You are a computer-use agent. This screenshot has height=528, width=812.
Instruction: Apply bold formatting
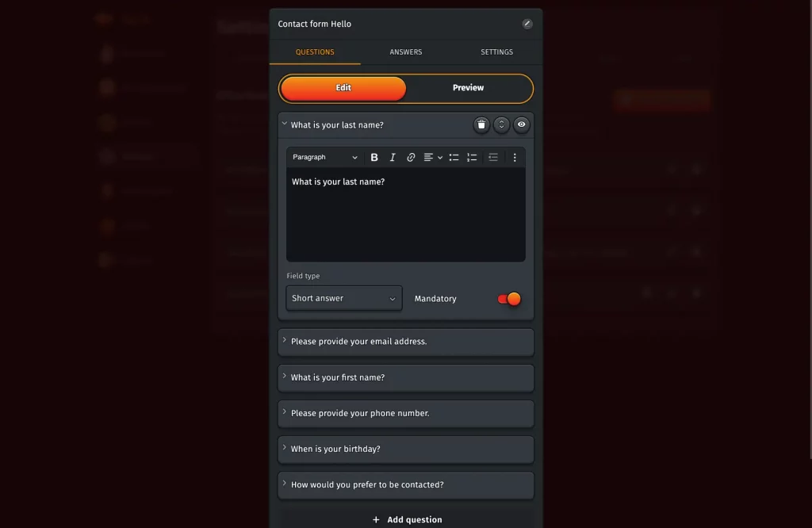374,157
